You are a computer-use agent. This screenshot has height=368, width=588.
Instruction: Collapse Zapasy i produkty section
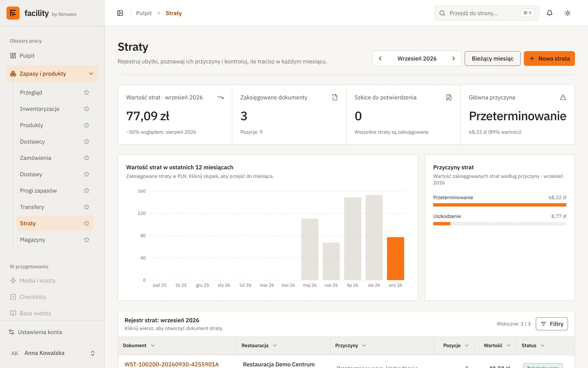52,74
